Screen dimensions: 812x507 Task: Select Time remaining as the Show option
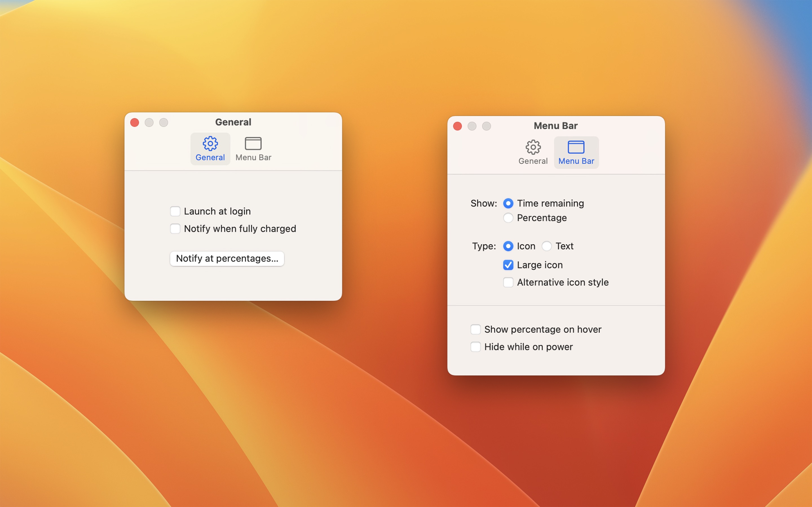pos(508,203)
